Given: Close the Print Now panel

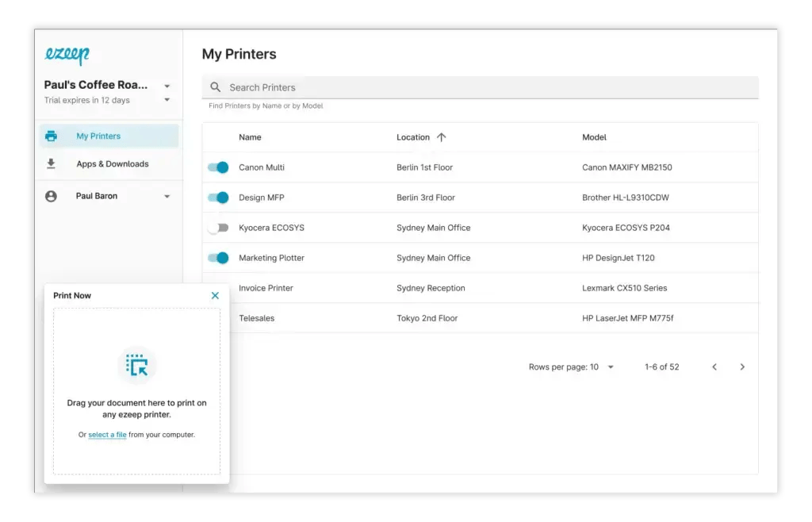Looking at the screenshot, I should pyautogui.click(x=214, y=294).
